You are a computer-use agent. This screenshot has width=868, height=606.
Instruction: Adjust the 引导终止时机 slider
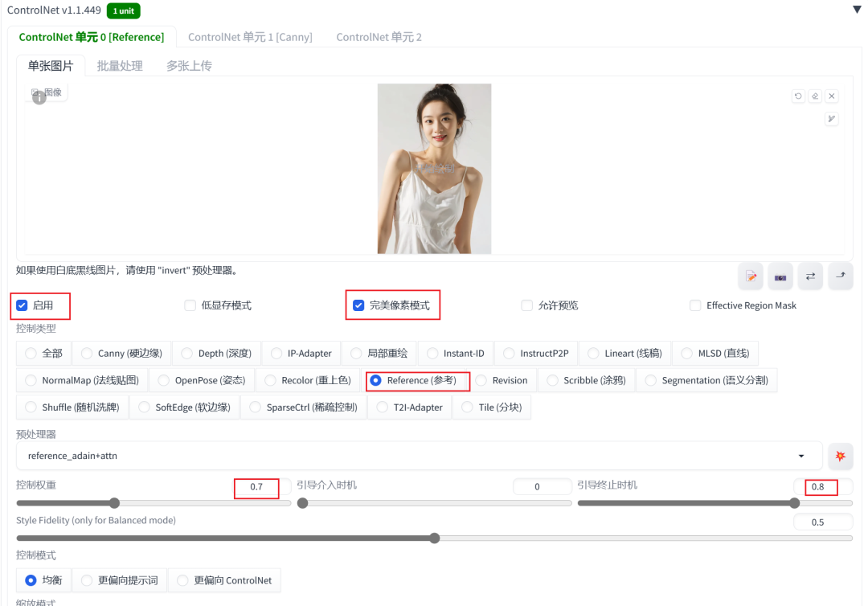click(714, 503)
